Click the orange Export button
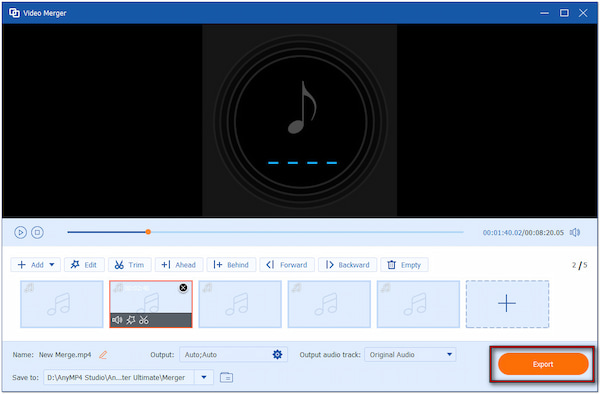Viewport: 600px width, 394px height. (543, 364)
